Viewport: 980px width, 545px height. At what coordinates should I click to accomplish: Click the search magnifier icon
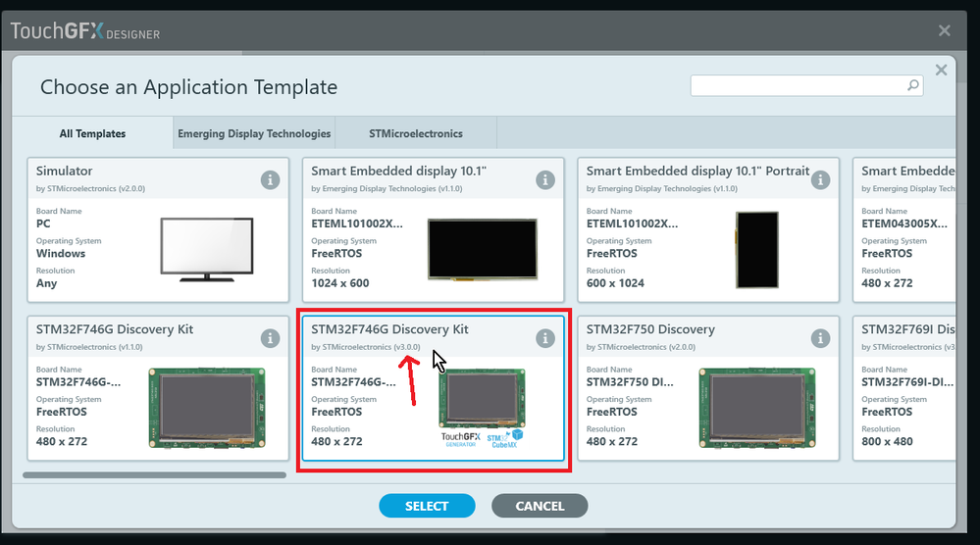click(913, 85)
